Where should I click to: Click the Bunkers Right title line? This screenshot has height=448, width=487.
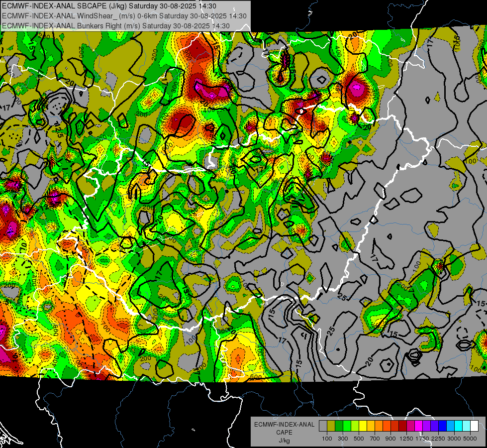point(116,26)
